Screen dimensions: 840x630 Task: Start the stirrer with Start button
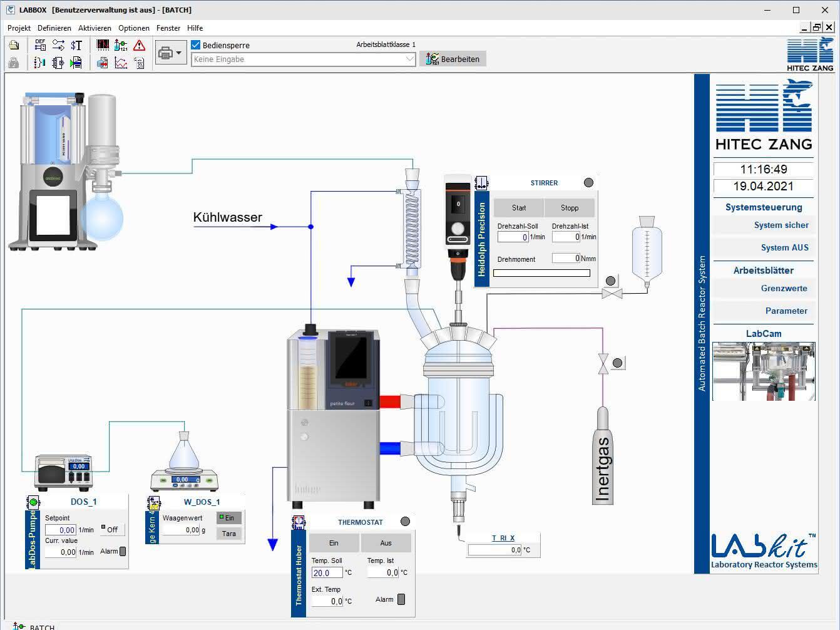pos(519,208)
